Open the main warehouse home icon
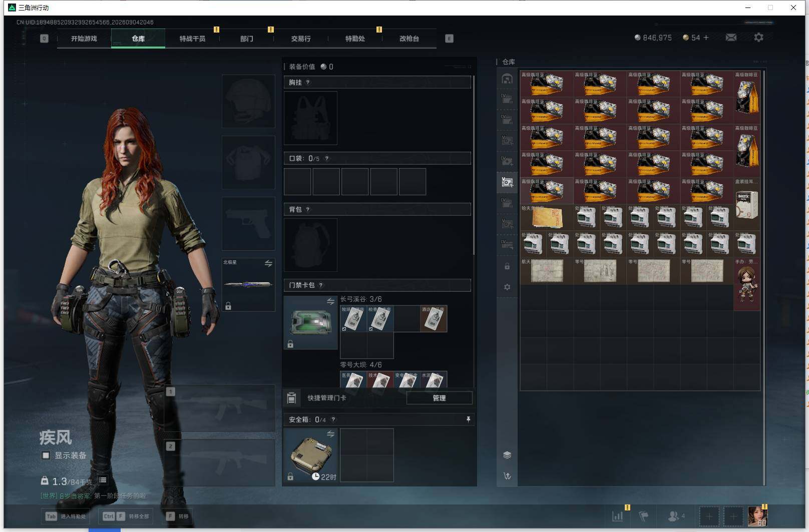 coord(507,79)
